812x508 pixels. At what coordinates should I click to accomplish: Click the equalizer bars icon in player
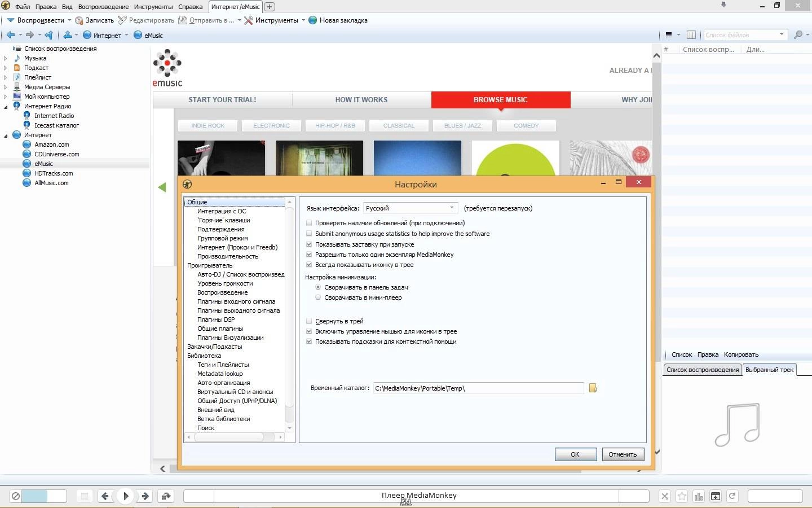pos(699,496)
